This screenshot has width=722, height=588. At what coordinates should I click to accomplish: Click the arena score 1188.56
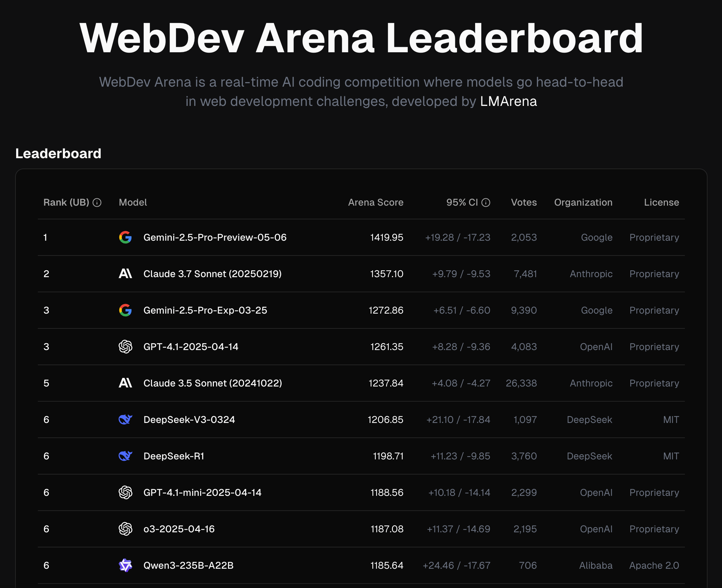387,492
